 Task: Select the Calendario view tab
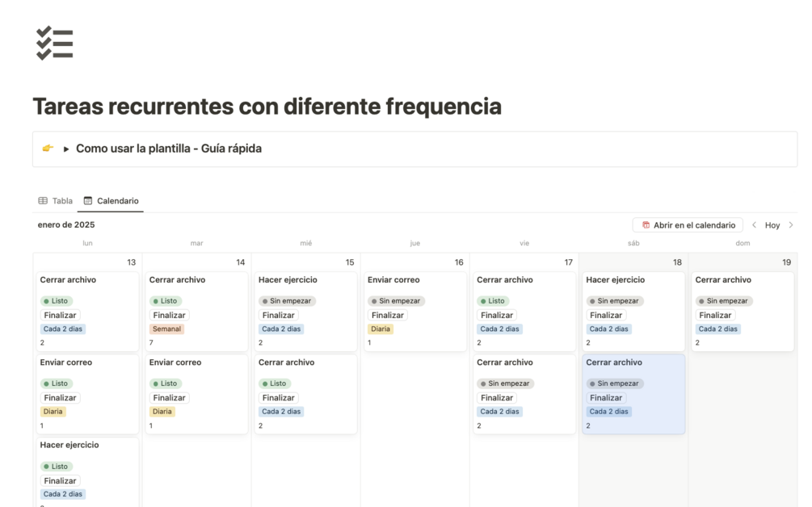tap(111, 201)
